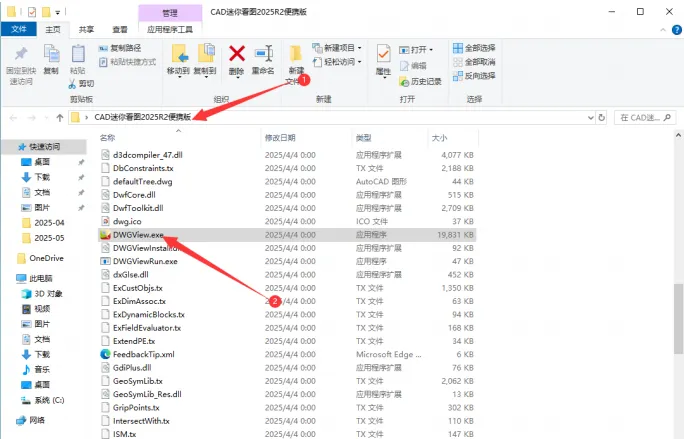The height and width of the screenshot is (439, 684).
Task: Click the red Delete icon
Action: click(x=237, y=54)
